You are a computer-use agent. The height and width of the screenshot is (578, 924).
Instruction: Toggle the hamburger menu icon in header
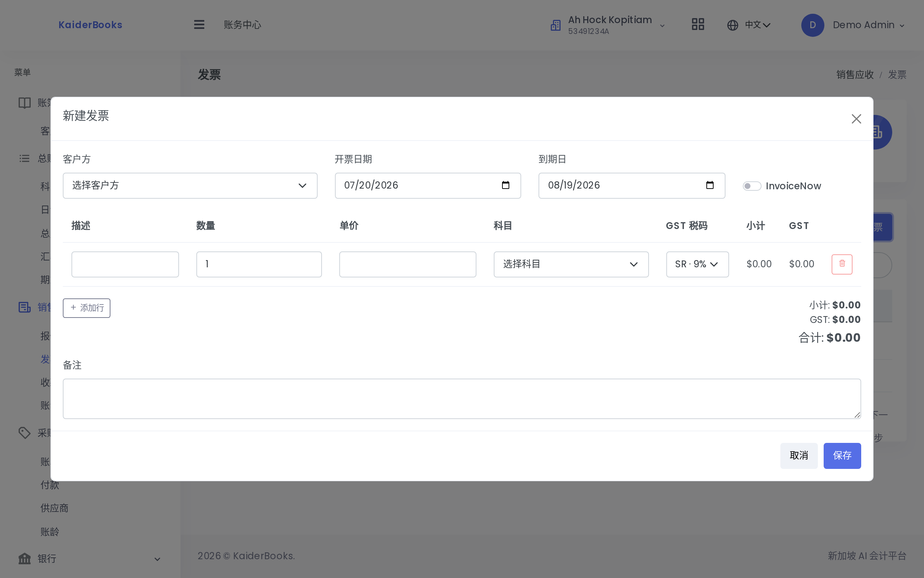[x=199, y=25]
